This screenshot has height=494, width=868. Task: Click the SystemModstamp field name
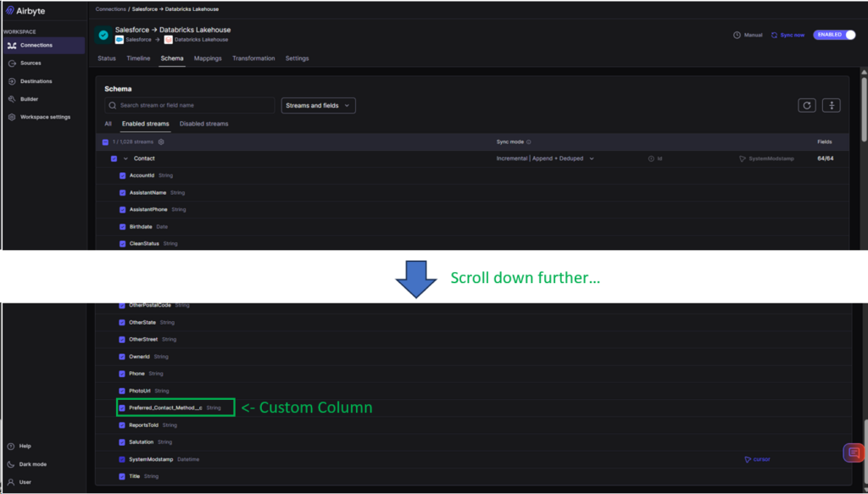[x=151, y=460]
